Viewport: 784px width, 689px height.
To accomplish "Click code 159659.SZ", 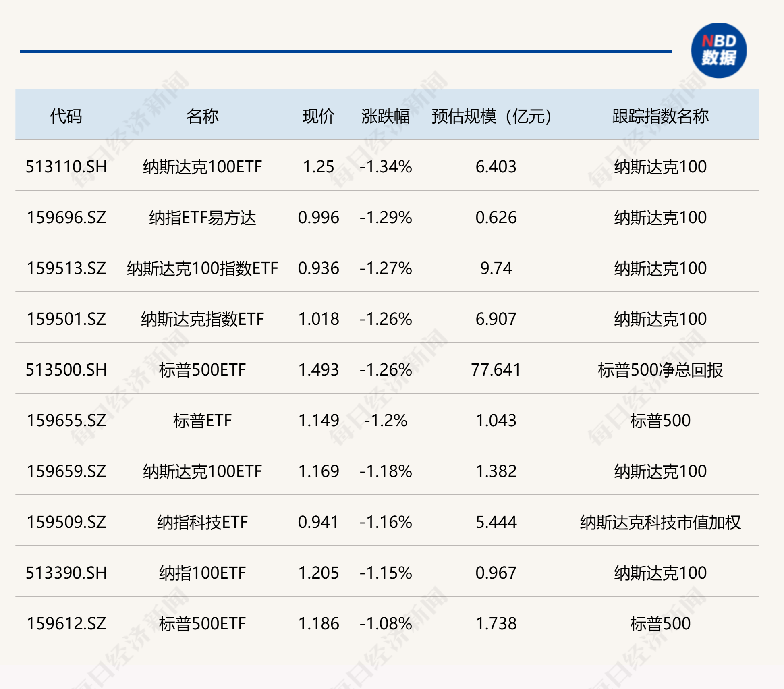I will (x=66, y=471).
